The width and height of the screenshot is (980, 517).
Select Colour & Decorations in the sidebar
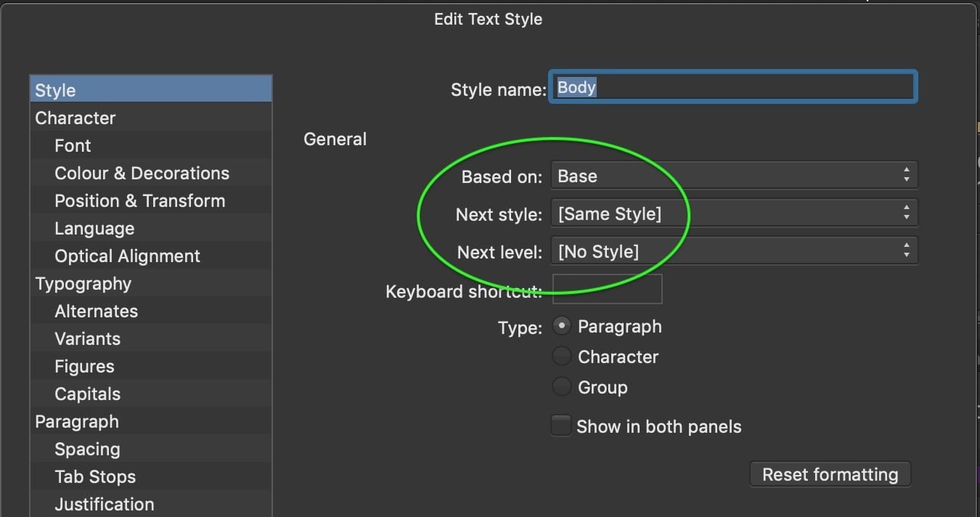coord(142,173)
